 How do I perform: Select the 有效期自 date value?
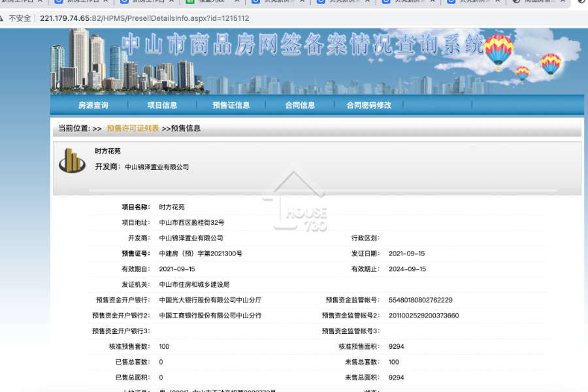point(177,269)
